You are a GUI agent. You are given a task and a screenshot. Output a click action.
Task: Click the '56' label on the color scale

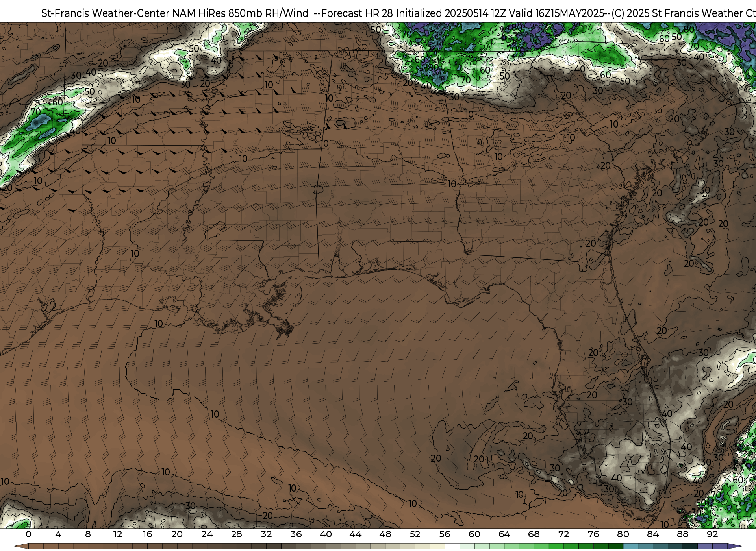coord(445,534)
